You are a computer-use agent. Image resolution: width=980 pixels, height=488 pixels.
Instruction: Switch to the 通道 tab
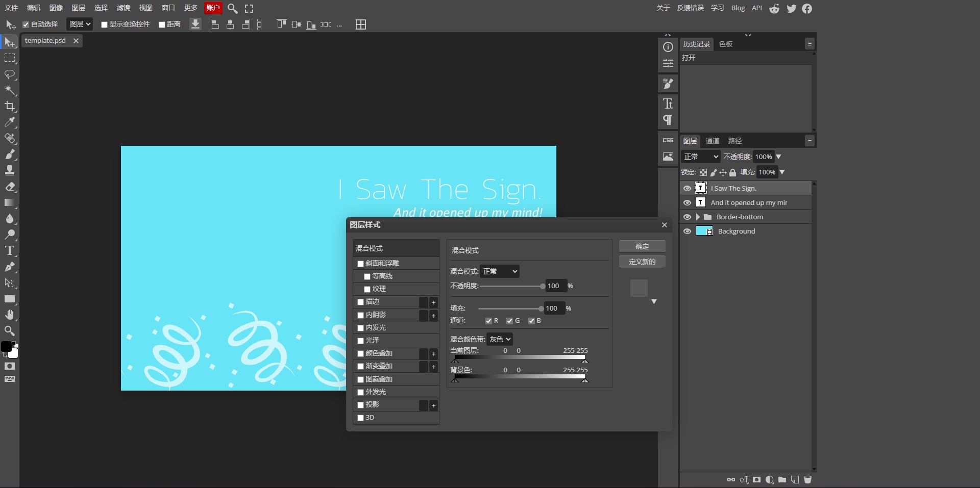pos(712,141)
